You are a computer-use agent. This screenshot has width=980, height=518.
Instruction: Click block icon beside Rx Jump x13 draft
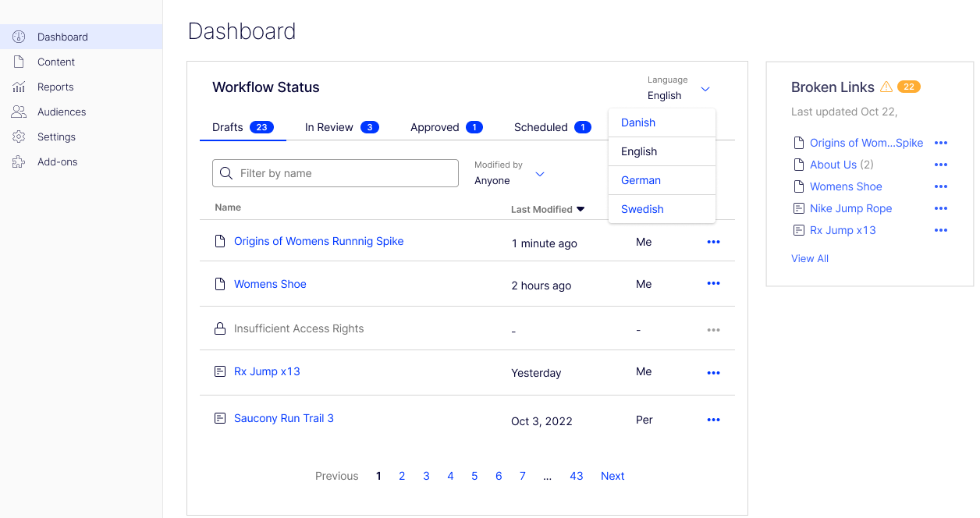220,371
